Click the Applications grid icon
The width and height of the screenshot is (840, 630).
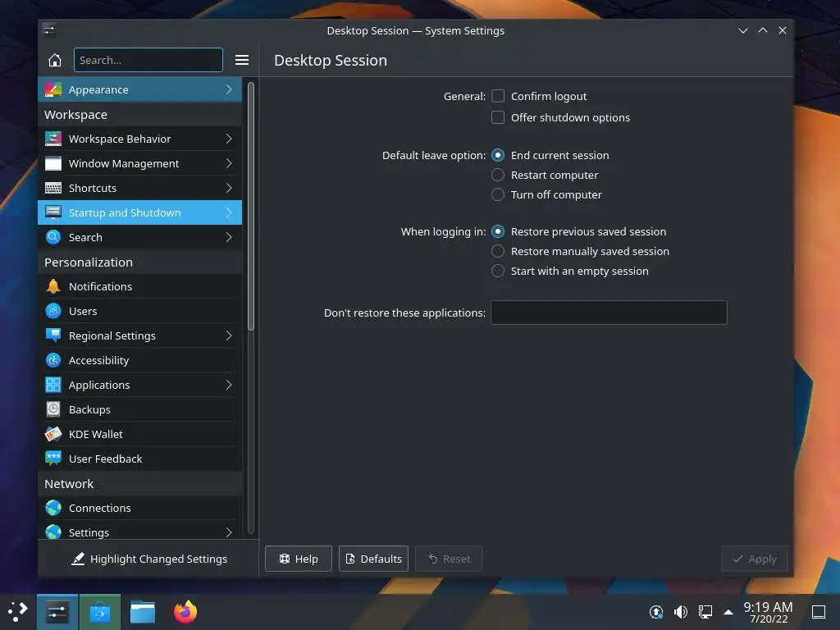tap(53, 386)
